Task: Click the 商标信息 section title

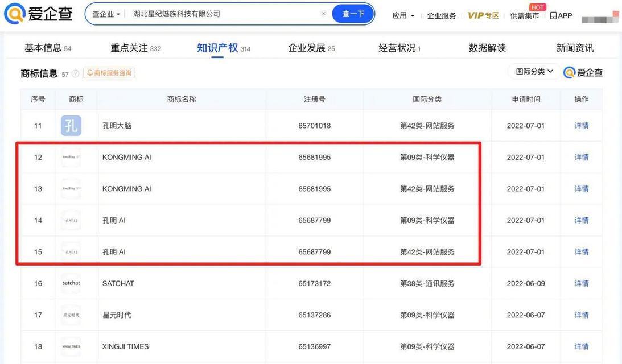Action: coord(39,73)
